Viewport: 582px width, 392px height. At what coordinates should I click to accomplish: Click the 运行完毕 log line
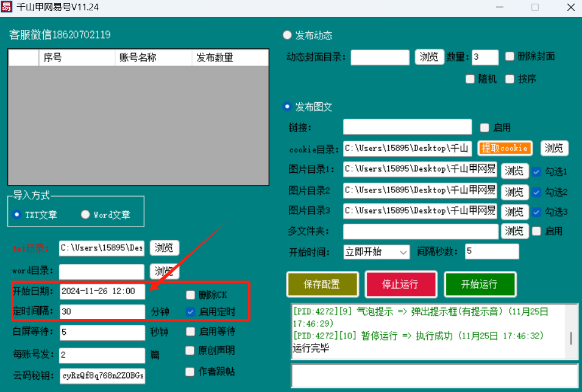(x=311, y=348)
